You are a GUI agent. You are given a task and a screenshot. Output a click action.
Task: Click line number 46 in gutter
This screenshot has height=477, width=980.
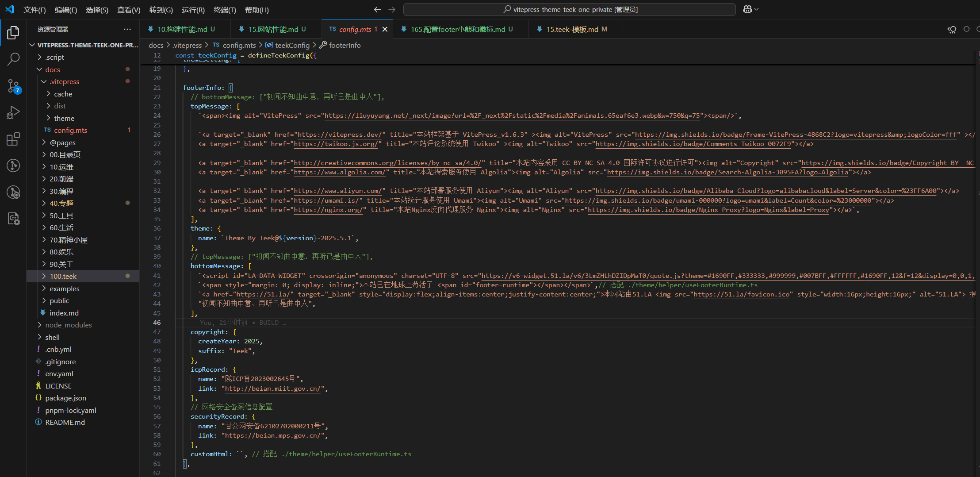pos(157,323)
